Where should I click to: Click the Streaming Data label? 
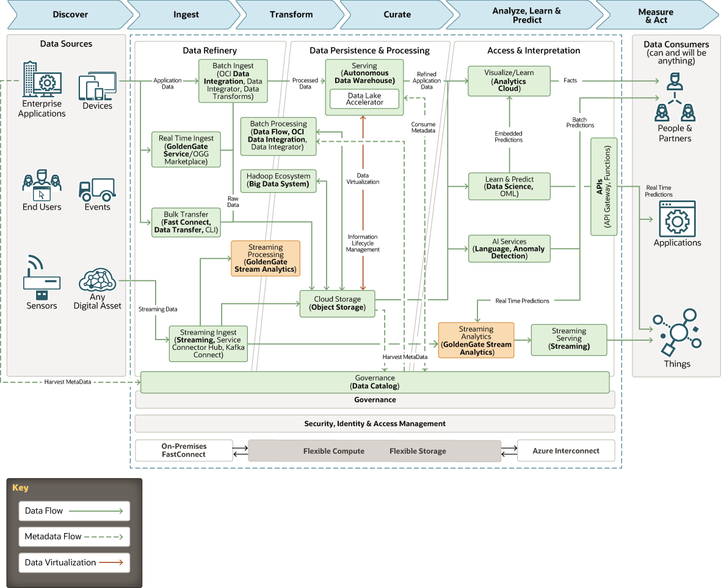pos(158,310)
